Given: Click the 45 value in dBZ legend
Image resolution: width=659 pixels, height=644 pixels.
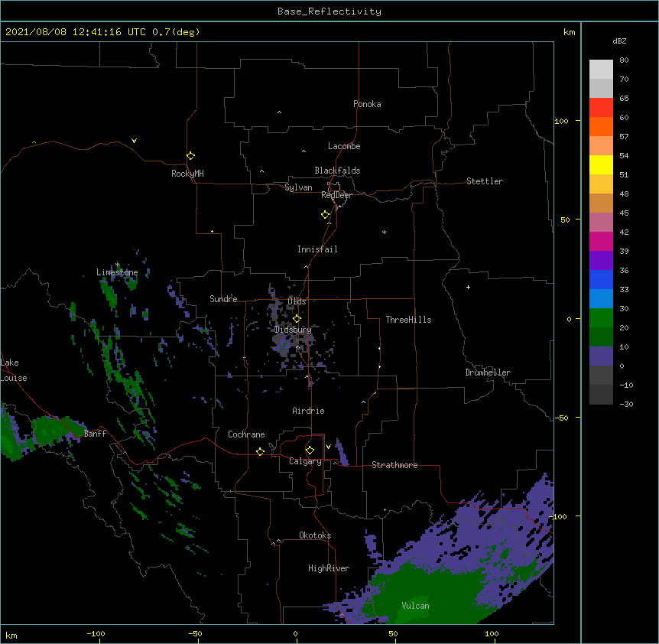Looking at the screenshot, I should pyautogui.click(x=624, y=213).
